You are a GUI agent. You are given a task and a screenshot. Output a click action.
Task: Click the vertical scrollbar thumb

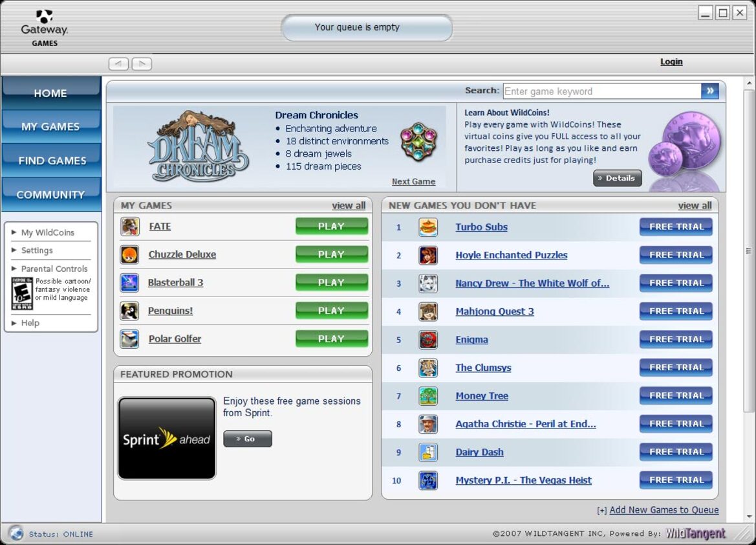coord(749,251)
